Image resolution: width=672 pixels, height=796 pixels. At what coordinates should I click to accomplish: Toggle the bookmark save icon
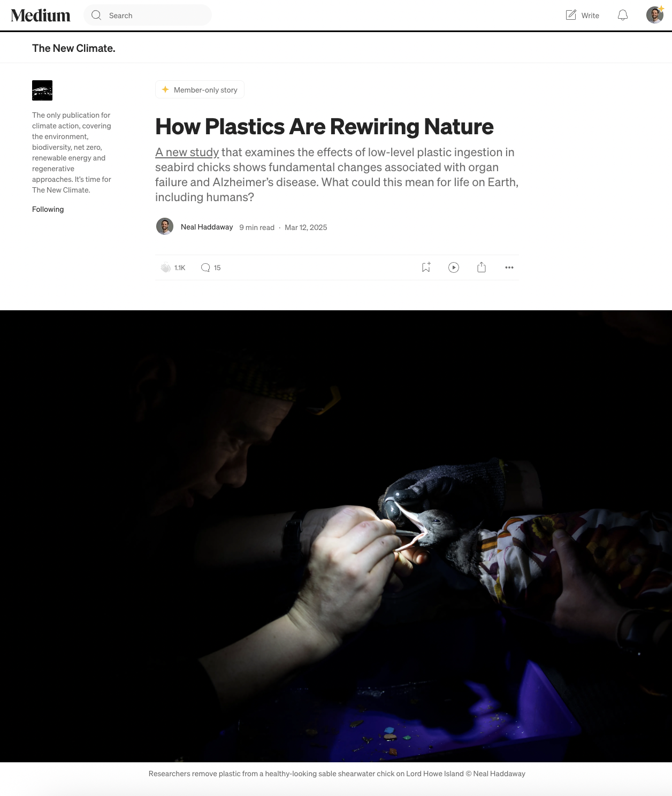coord(426,267)
